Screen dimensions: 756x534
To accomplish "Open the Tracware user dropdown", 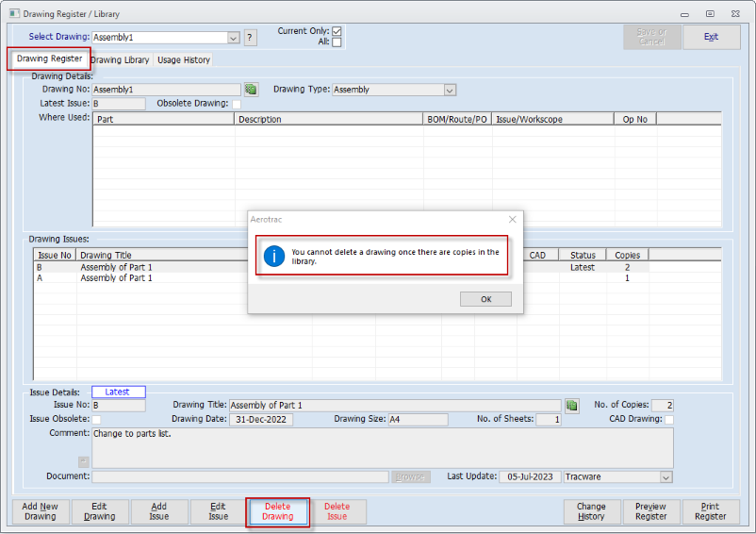I will (x=666, y=477).
